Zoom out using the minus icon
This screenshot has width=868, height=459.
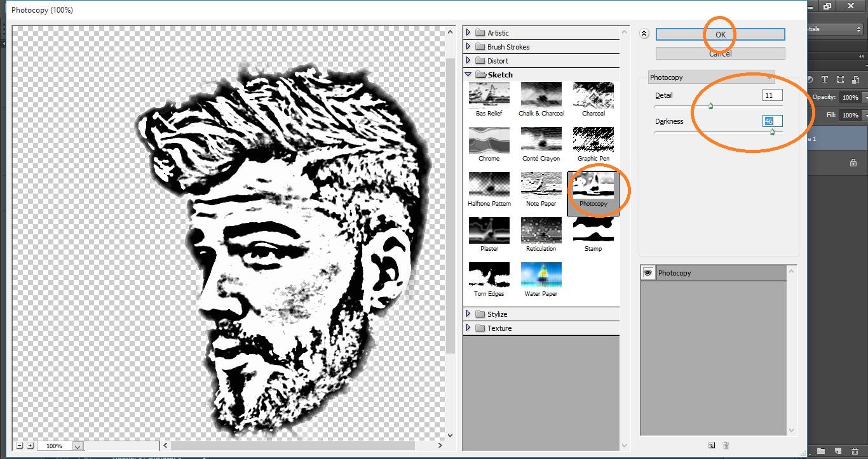18,446
